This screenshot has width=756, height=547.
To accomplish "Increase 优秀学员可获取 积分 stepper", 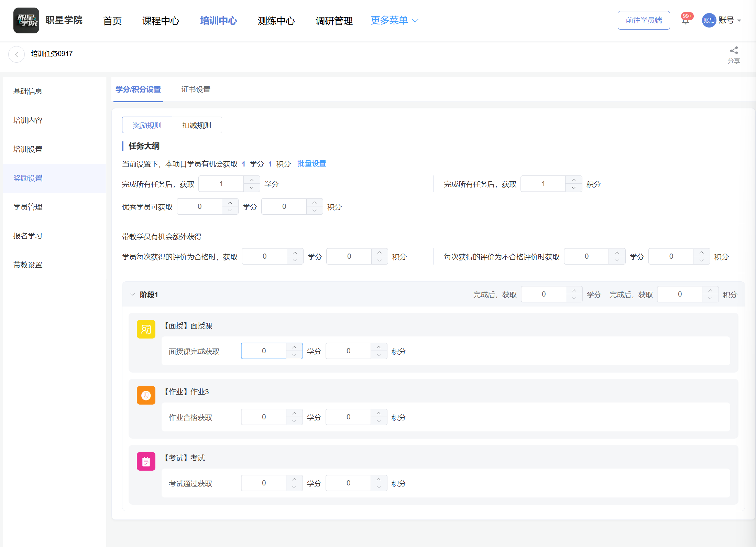I will (315, 203).
